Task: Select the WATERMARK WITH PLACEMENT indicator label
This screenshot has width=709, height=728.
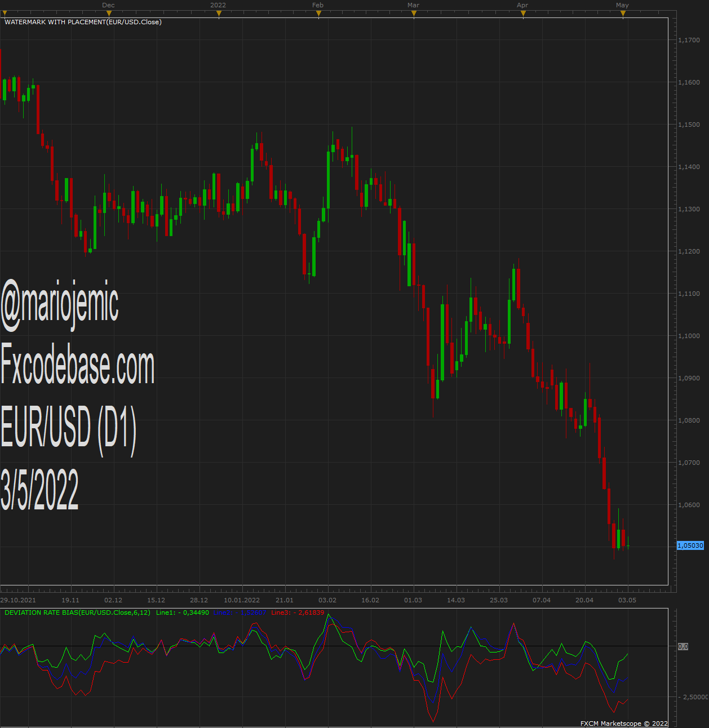Action: pyautogui.click(x=83, y=22)
